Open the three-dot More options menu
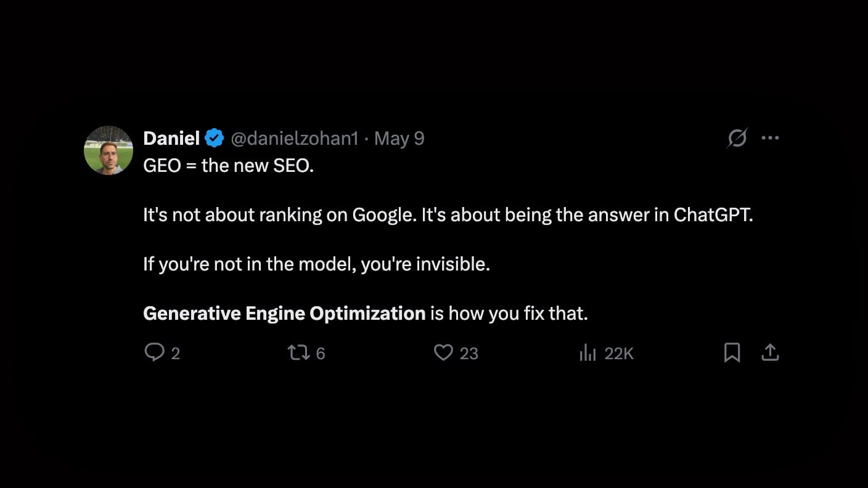The height and width of the screenshot is (488, 868). pyautogui.click(x=770, y=138)
